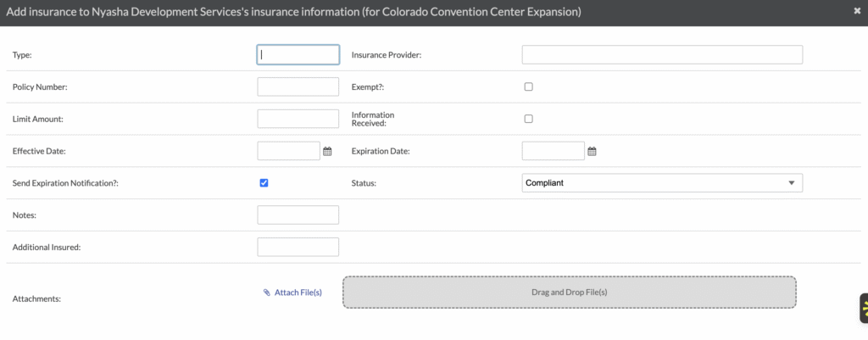Click the Attach File(s) link text
The height and width of the screenshot is (340, 868).
click(298, 293)
